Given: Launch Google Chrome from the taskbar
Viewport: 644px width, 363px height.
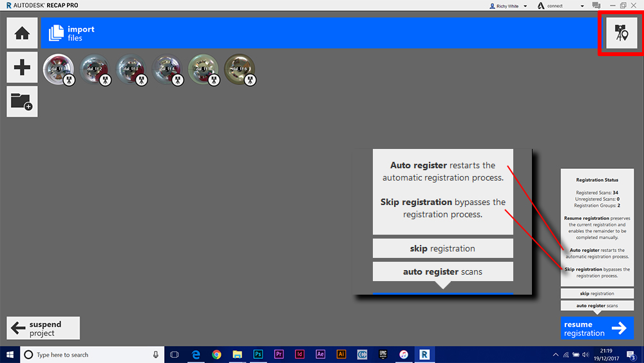Looking at the screenshot, I should pos(216,355).
